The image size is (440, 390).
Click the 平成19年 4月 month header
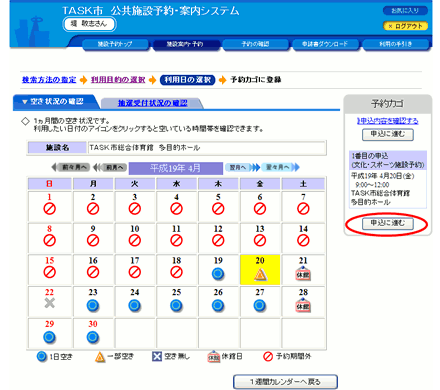tap(176, 168)
